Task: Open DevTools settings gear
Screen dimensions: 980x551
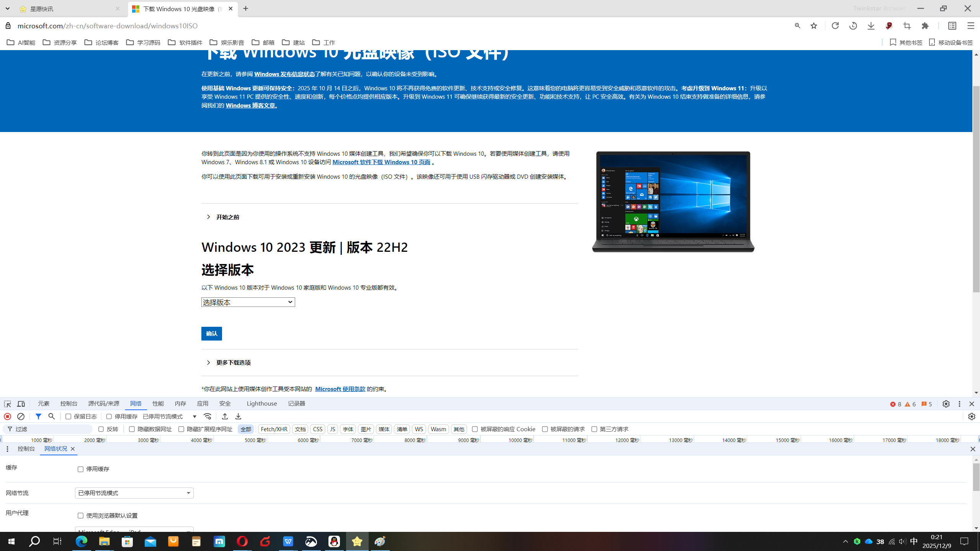Action: [946, 404]
